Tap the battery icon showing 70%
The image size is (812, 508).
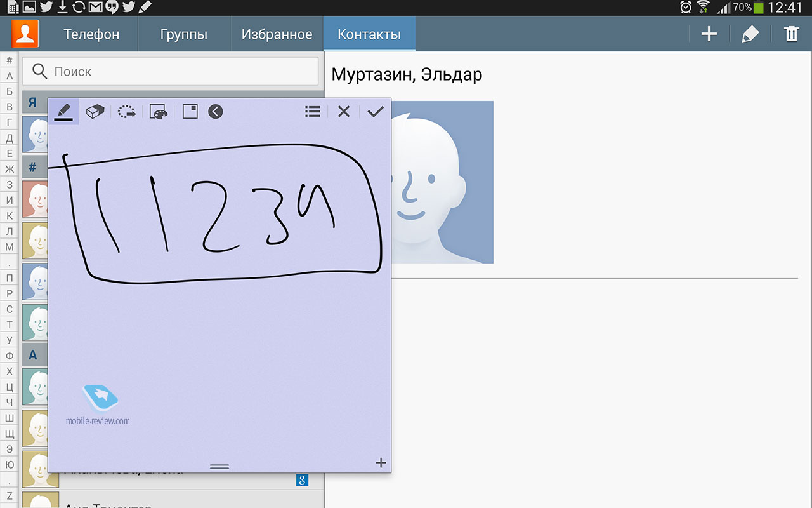pos(759,8)
